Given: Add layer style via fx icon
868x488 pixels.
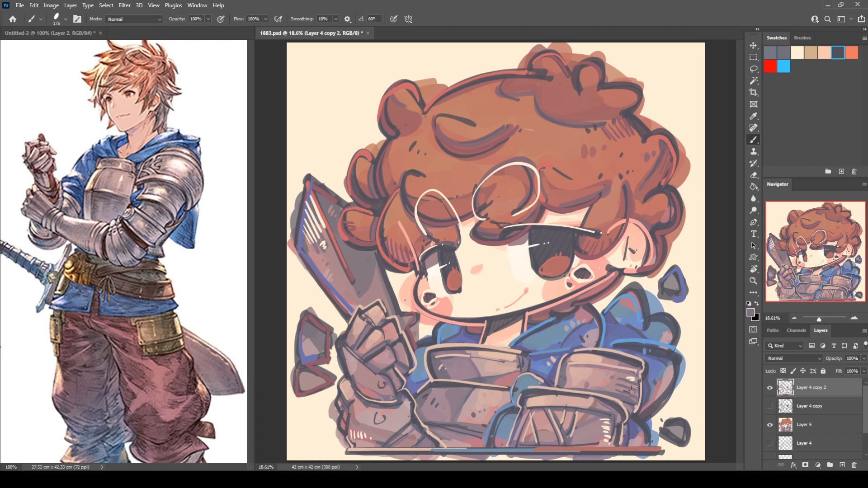Looking at the screenshot, I should click(x=793, y=465).
